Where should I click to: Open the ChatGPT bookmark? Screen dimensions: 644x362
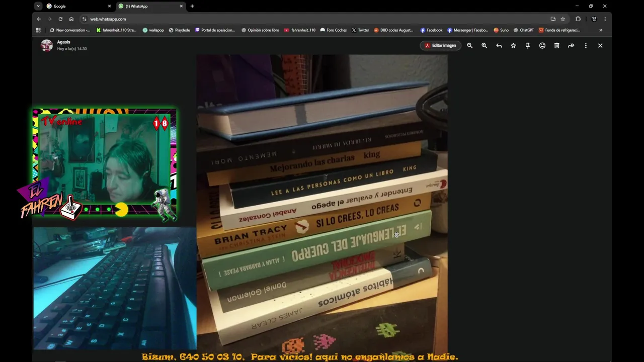click(524, 30)
